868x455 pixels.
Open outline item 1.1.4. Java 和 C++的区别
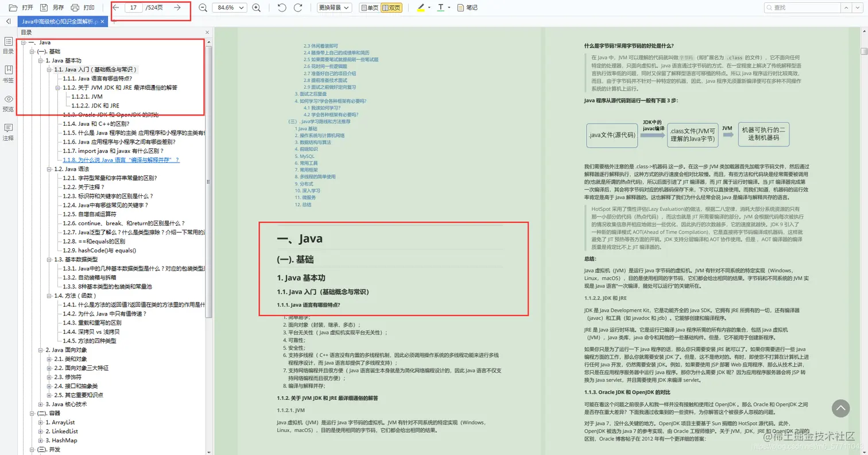click(x=96, y=124)
